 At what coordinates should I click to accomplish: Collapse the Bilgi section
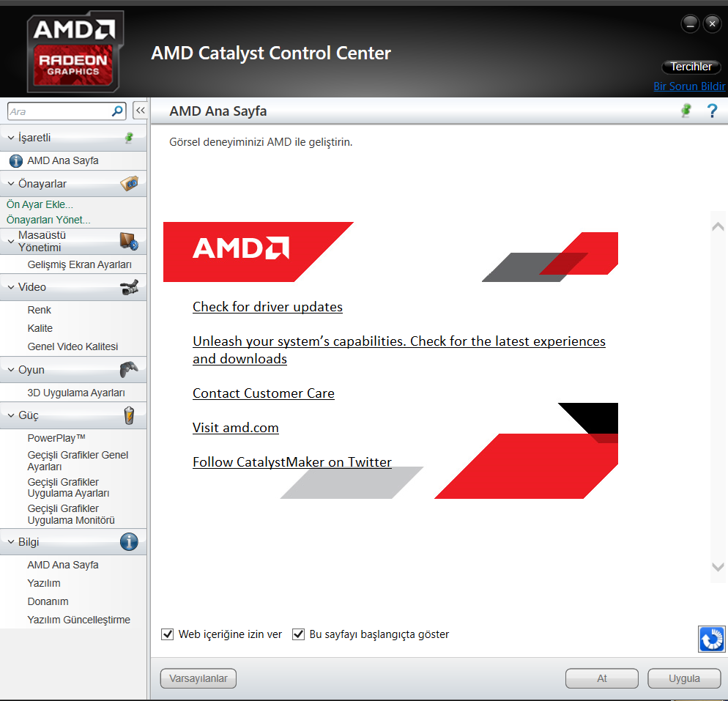pos(11,542)
